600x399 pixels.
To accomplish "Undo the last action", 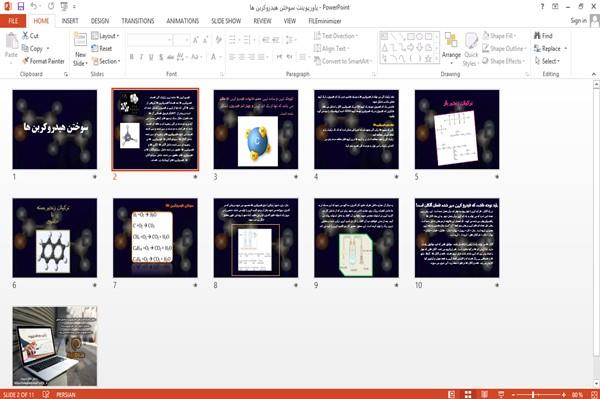I will pyautogui.click(x=34, y=7).
